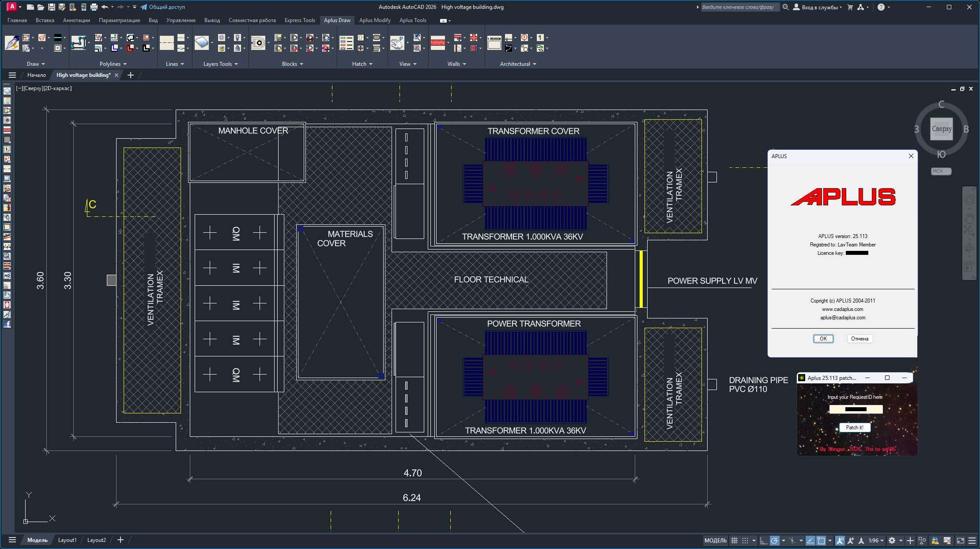This screenshot has width=980, height=549.
Task: Select the pan hand View tool
Action: coord(397,43)
